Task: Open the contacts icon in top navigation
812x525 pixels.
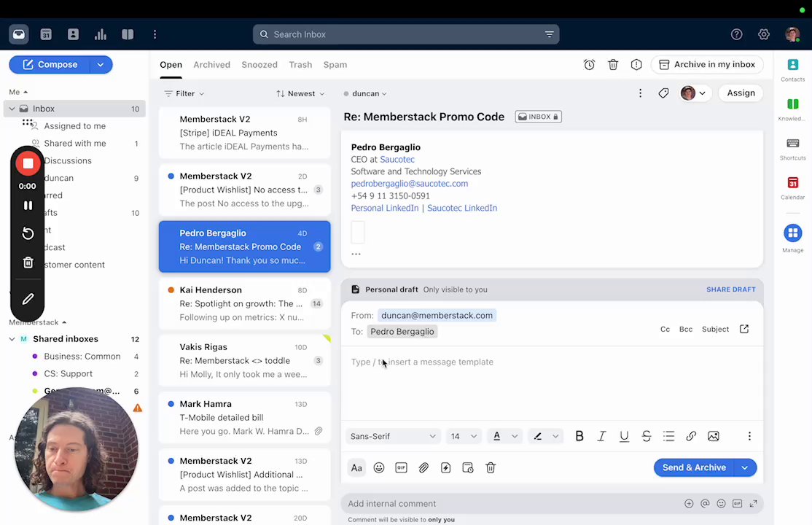Action: coord(73,34)
